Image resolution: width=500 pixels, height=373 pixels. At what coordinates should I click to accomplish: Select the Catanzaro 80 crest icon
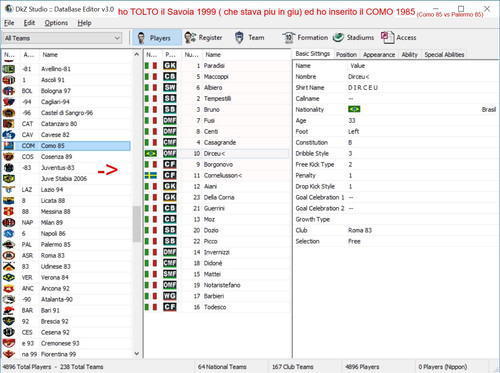(x=9, y=124)
